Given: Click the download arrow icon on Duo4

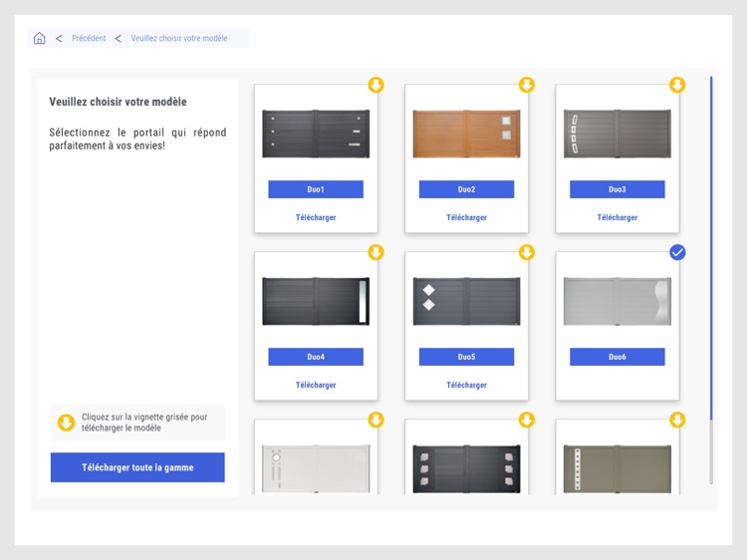Looking at the screenshot, I should 375,252.
